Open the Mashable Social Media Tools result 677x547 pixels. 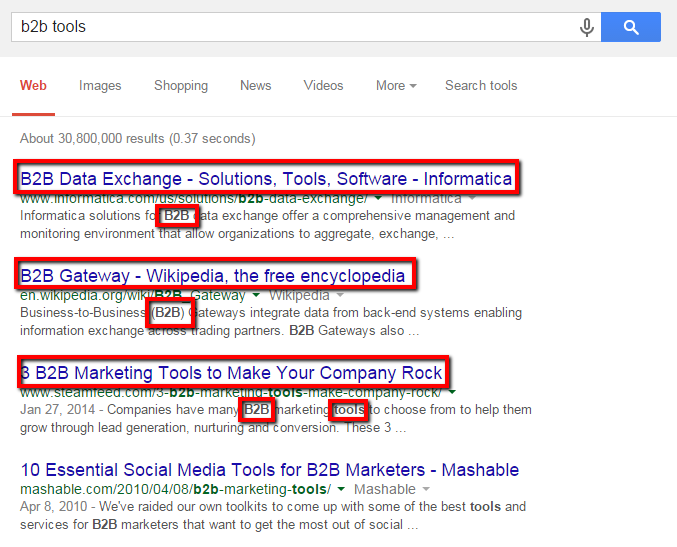point(270,470)
